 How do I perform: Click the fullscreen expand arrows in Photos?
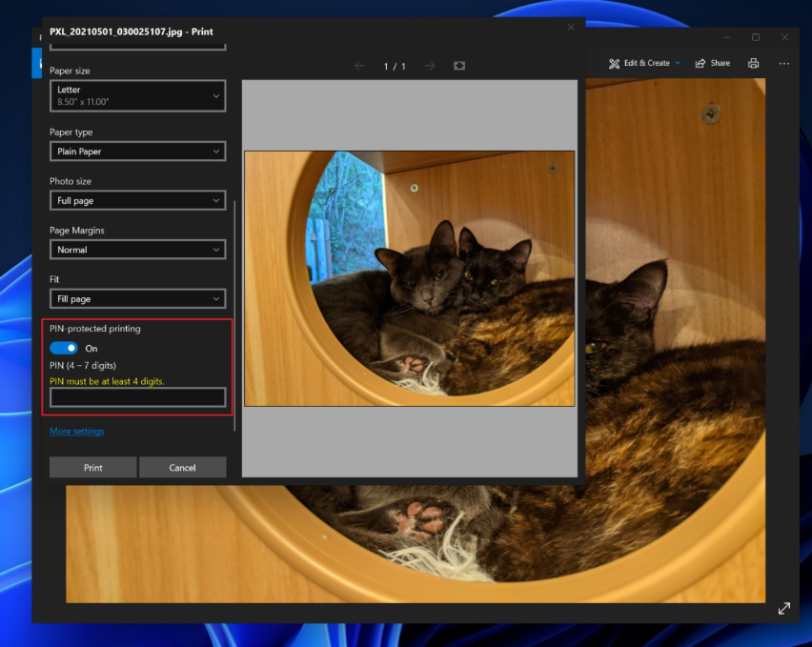[784, 608]
